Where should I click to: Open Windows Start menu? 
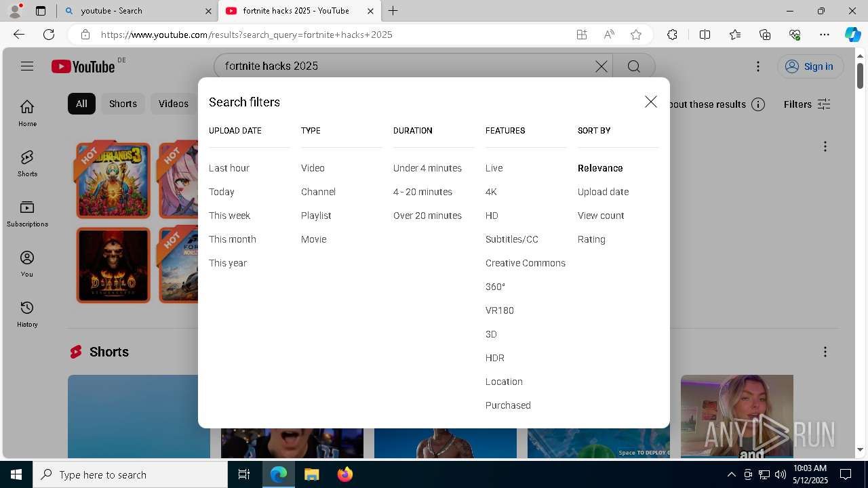click(x=16, y=474)
